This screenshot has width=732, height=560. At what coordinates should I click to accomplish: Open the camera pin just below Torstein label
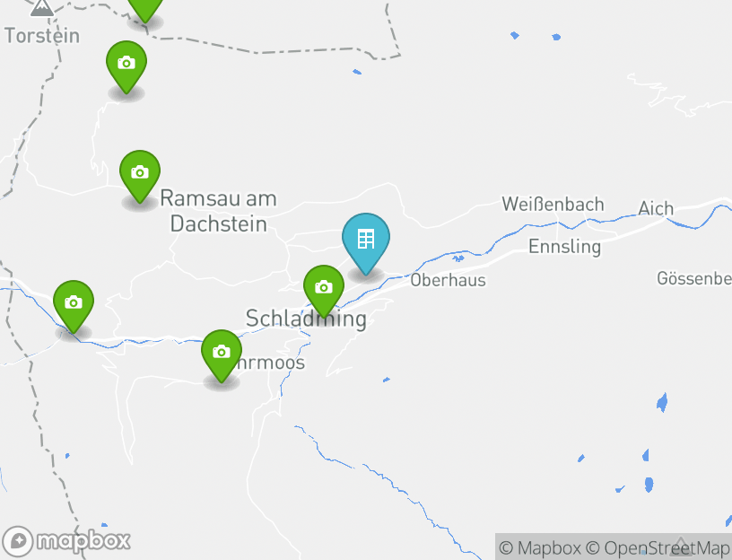coord(126,66)
